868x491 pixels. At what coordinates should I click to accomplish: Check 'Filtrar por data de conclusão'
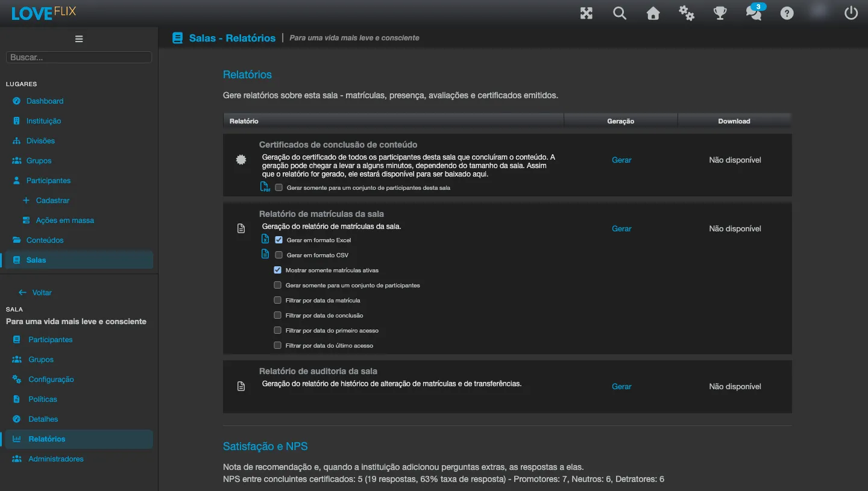tap(277, 315)
